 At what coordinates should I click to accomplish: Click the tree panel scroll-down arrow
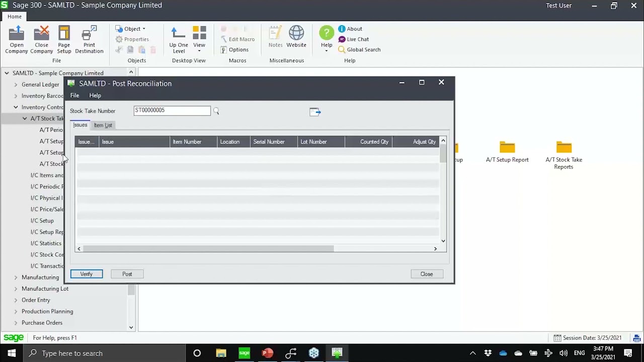(131, 327)
